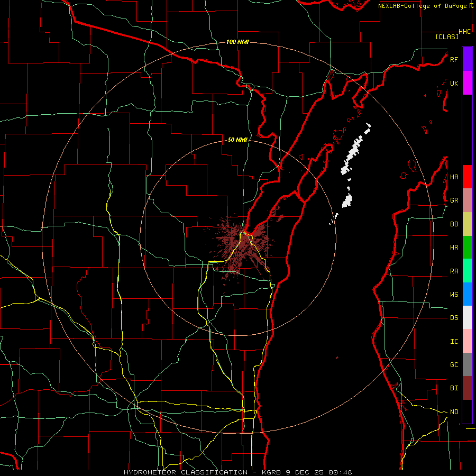
Task: Click the "BI" legend label
Action: [x=454, y=388]
